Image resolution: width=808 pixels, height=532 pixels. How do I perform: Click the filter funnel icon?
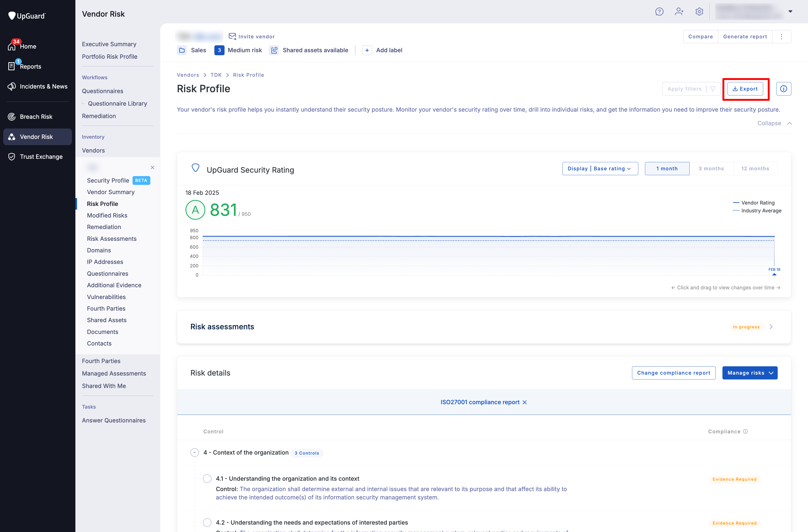coord(713,89)
